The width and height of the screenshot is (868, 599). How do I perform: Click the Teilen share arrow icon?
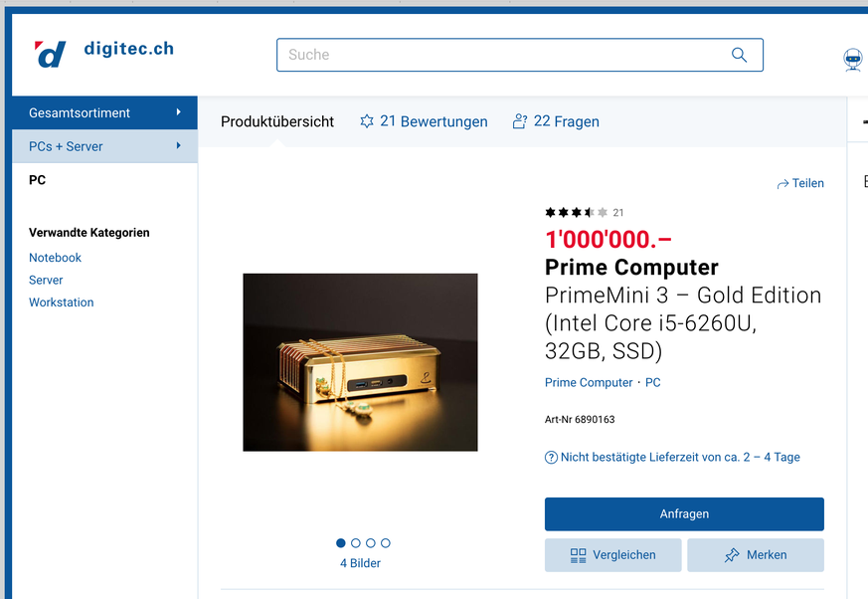click(782, 184)
